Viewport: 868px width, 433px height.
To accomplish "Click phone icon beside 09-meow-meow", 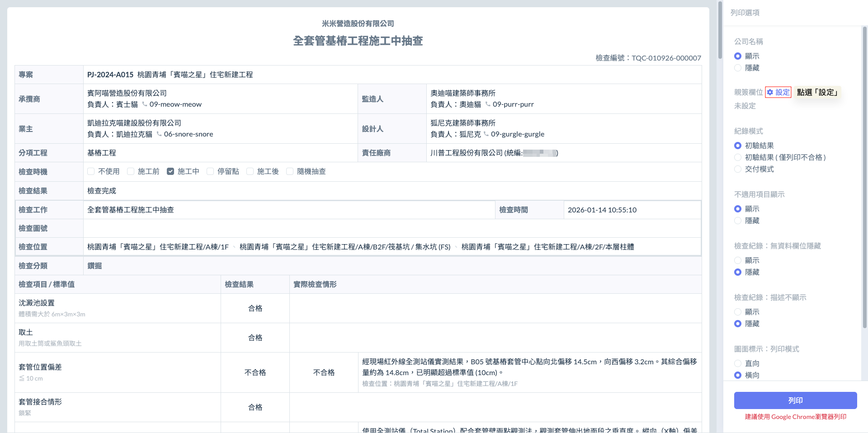I will [x=145, y=104].
